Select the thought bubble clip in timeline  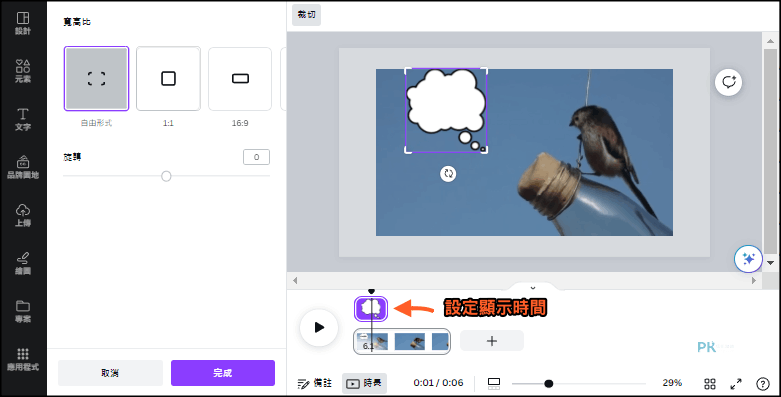tap(371, 308)
